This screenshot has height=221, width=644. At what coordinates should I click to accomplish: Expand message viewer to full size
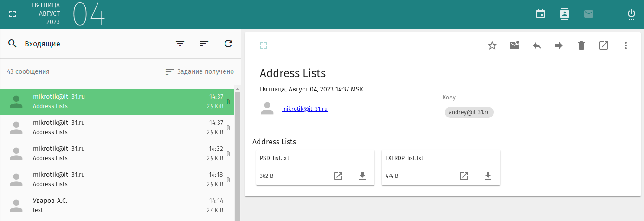click(x=264, y=45)
